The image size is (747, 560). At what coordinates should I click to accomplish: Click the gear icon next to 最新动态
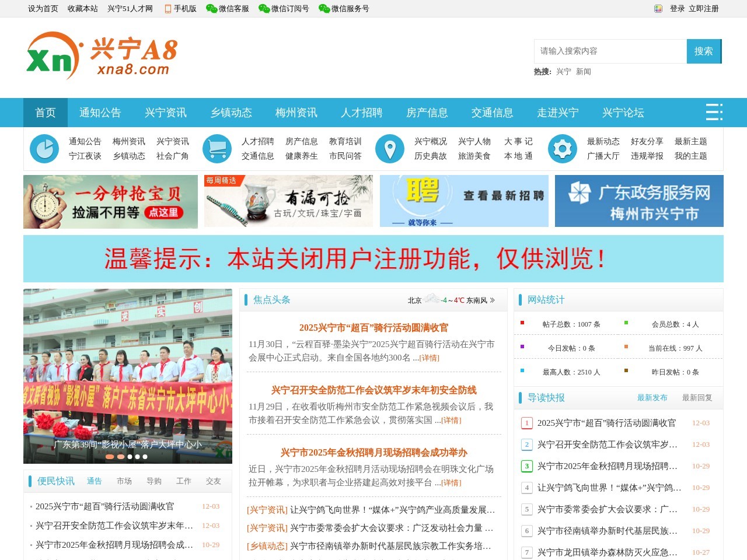pos(563,148)
